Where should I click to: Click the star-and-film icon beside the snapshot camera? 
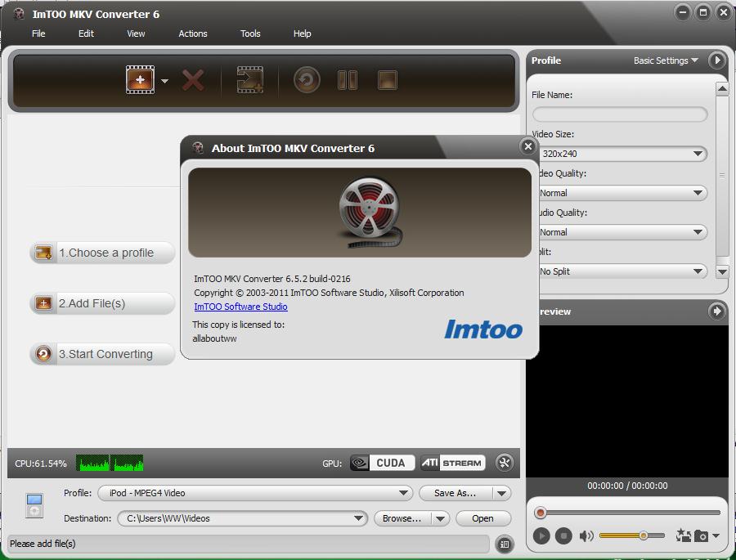(683, 535)
